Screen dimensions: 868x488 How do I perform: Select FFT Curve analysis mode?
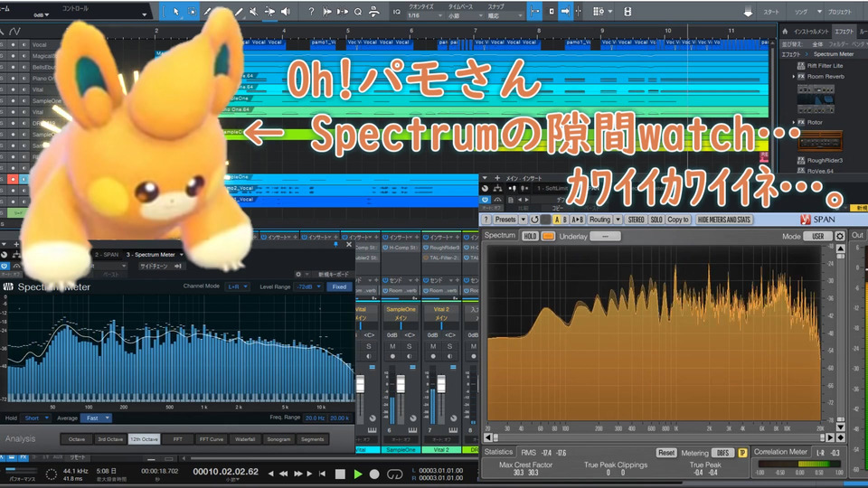pos(211,439)
